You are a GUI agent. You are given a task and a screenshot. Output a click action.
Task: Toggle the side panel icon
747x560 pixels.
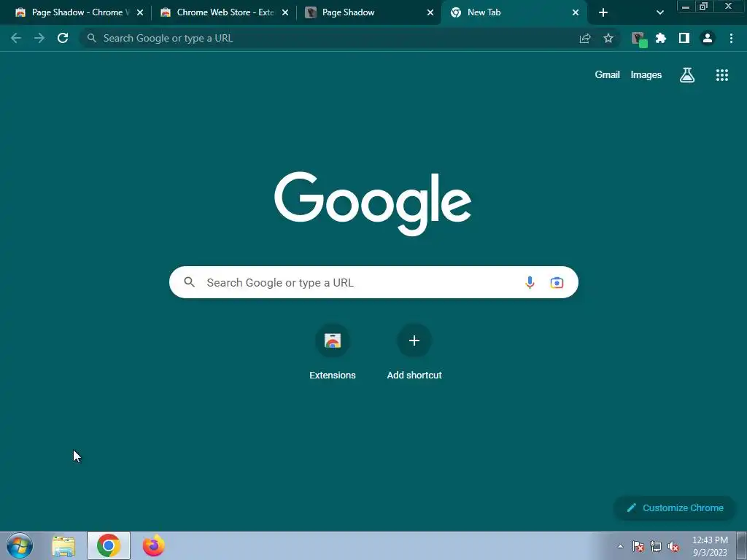point(684,38)
